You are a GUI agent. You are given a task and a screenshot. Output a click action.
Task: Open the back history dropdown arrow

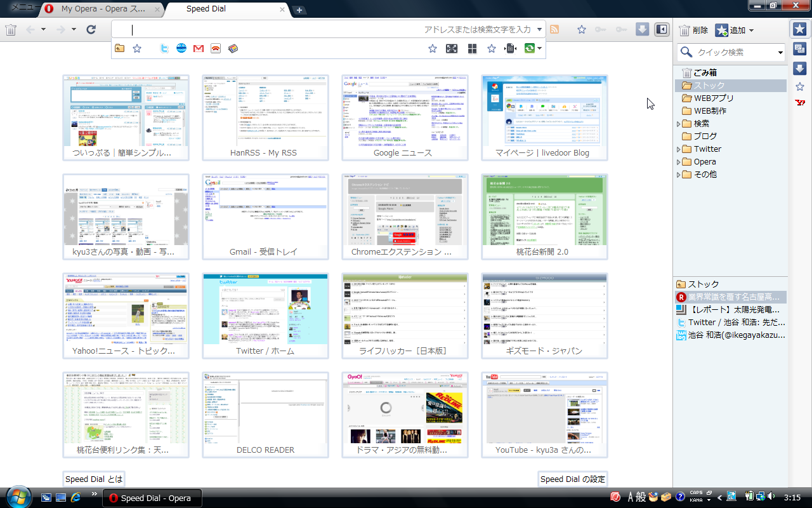43,30
